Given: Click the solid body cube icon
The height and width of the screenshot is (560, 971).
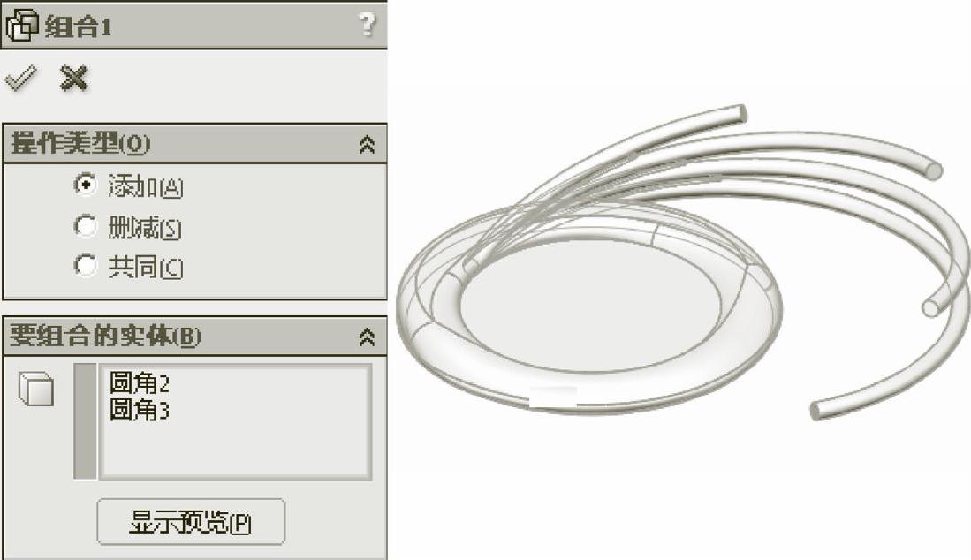Looking at the screenshot, I should pos(36,389).
